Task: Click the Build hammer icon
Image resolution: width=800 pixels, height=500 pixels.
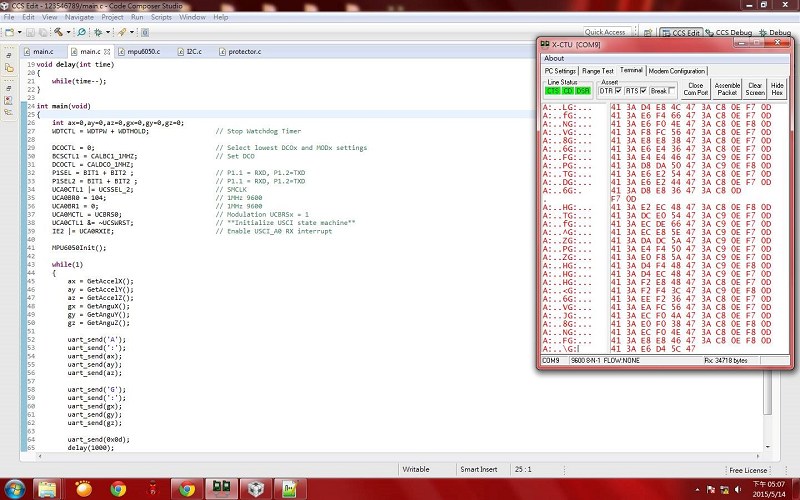Action: (58, 32)
